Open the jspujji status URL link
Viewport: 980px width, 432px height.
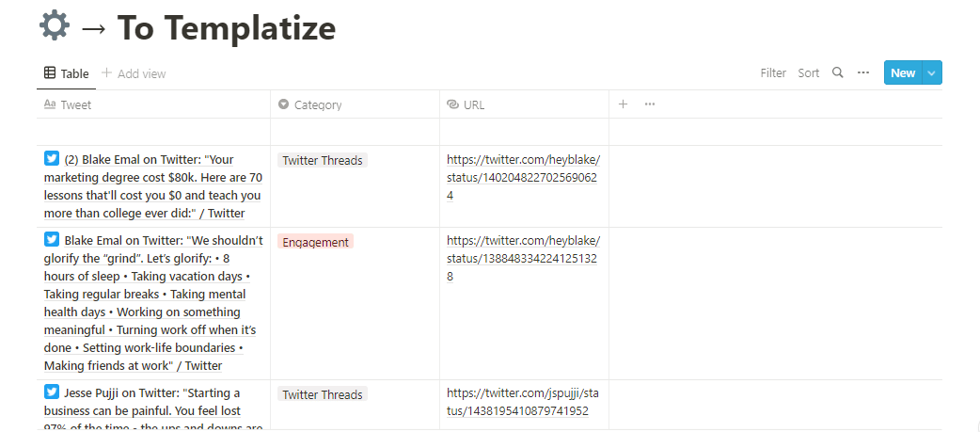523,402
